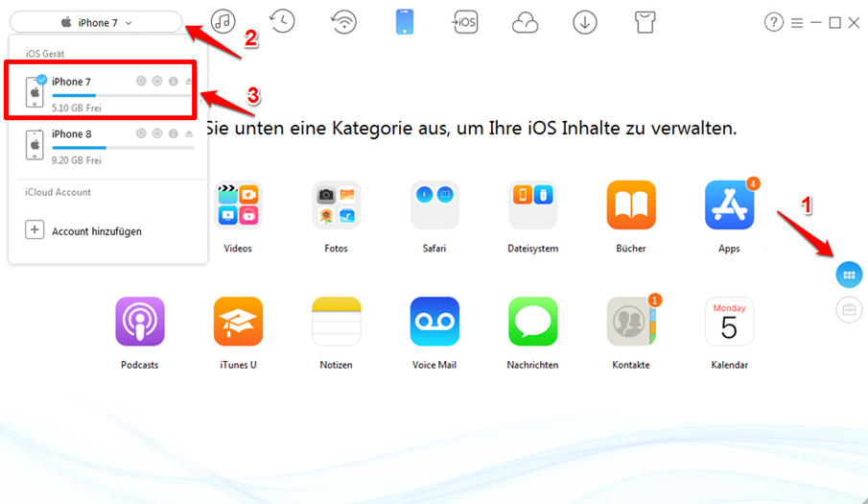Click the iPhone 7 storage bar
This screenshot has height=504, width=868.
coord(123,96)
